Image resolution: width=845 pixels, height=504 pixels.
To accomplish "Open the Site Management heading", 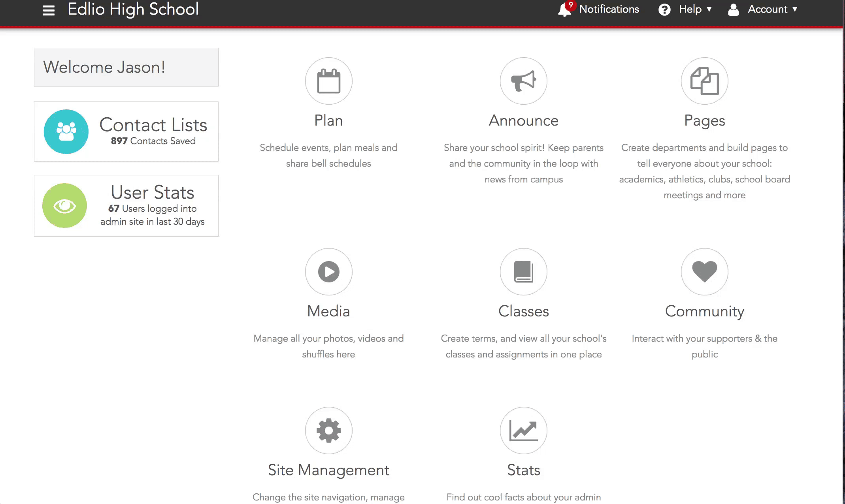I will click(328, 471).
